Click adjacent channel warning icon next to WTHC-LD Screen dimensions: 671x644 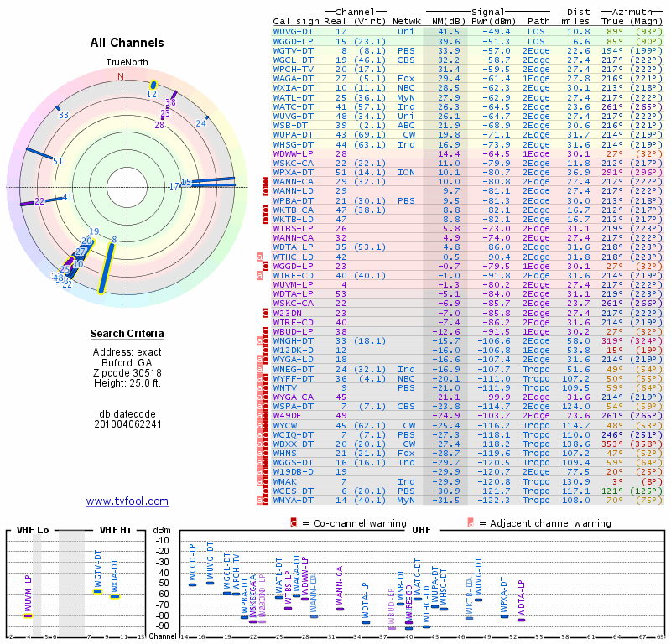click(259, 256)
